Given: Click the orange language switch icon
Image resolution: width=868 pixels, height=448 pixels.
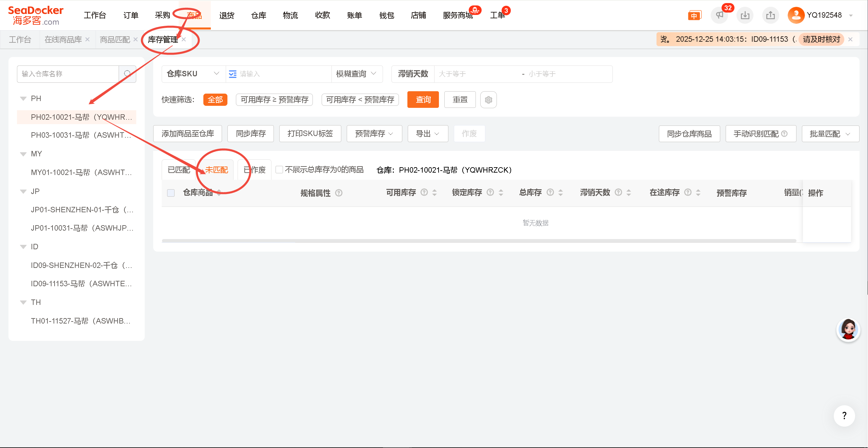Looking at the screenshot, I should (694, 16).
